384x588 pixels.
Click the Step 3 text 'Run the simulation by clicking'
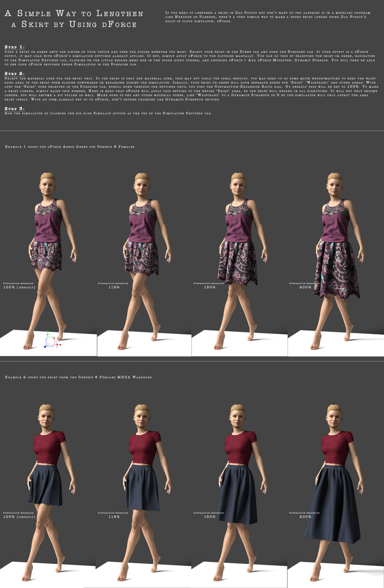click(108, 113)
